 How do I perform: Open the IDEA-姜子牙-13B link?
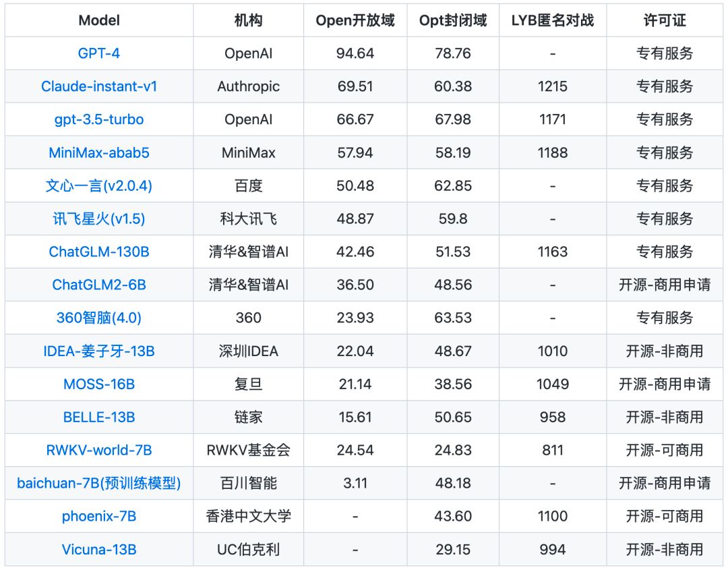pos(99,351)
